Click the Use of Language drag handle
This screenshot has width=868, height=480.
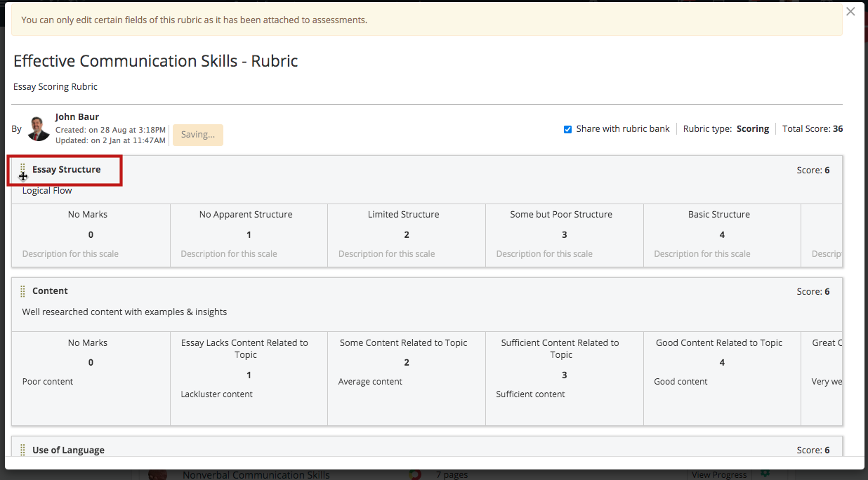(22, 450)
